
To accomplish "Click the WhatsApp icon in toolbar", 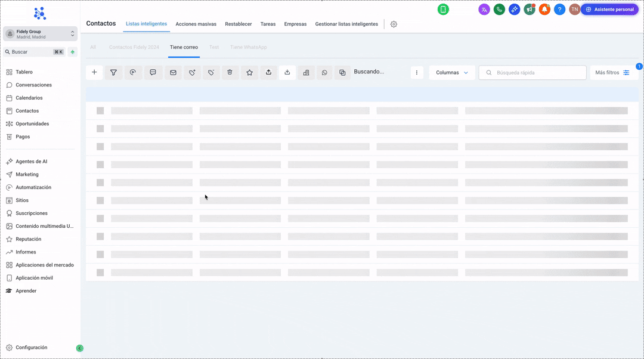I will click(x=324, y=72).
